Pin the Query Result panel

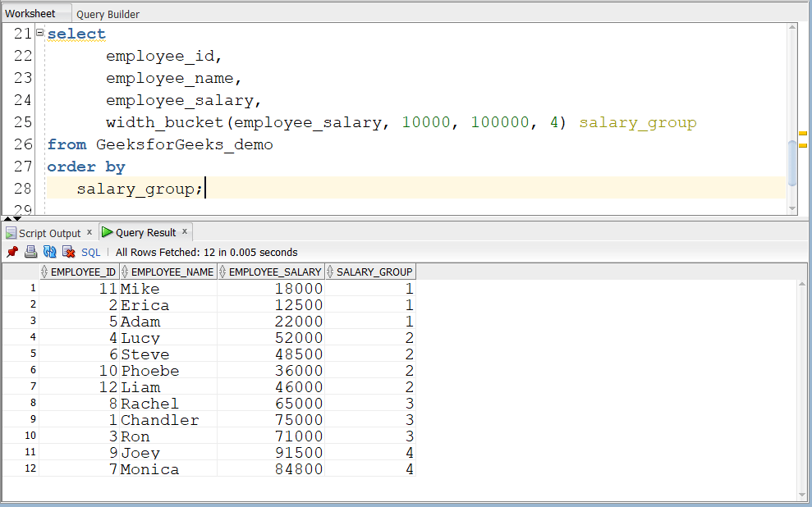pos(11,252)
